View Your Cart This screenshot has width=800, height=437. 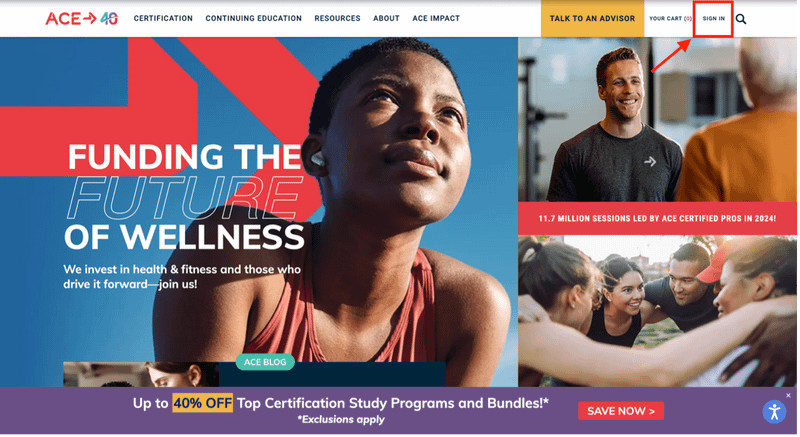672,18
